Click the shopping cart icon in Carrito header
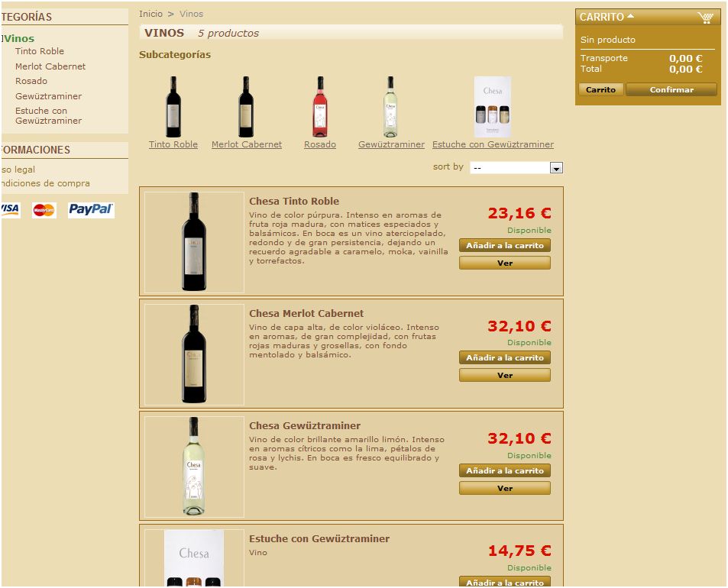Image resolution: width=728 pixels, height=588 pixels. click(705, 18)
